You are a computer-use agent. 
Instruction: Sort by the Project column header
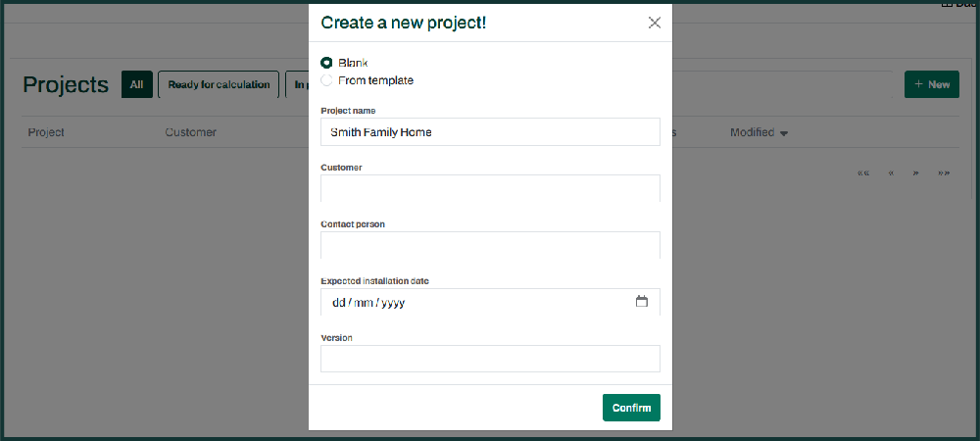point(46,132)
